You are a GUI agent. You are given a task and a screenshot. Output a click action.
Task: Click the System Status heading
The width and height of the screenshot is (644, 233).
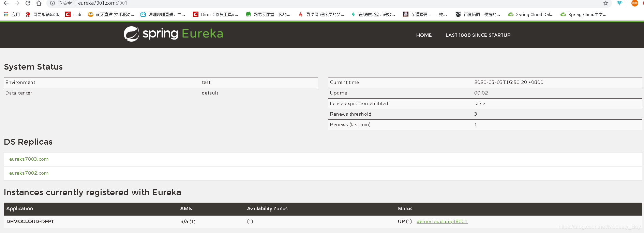coord(33,67)
